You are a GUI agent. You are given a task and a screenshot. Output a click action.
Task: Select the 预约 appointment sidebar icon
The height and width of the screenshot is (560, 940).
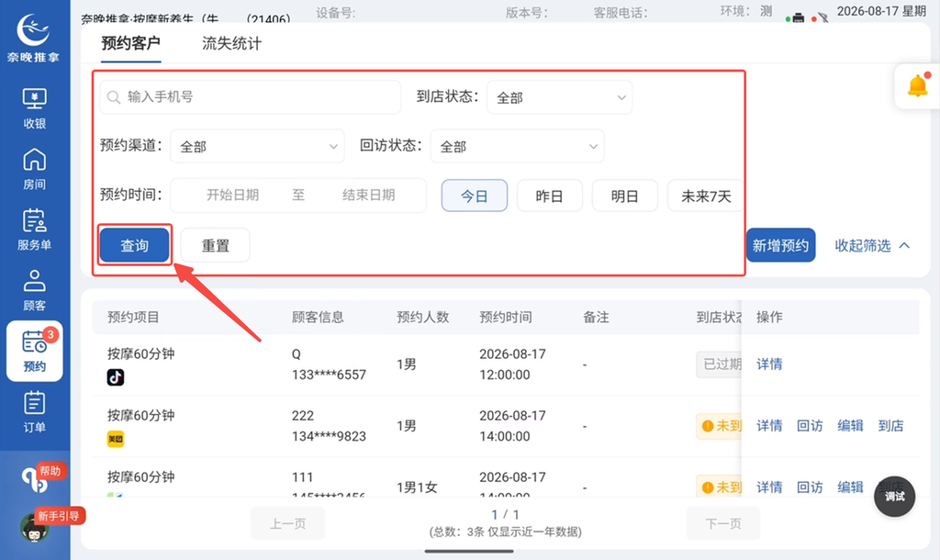click(x=34, y=352)
